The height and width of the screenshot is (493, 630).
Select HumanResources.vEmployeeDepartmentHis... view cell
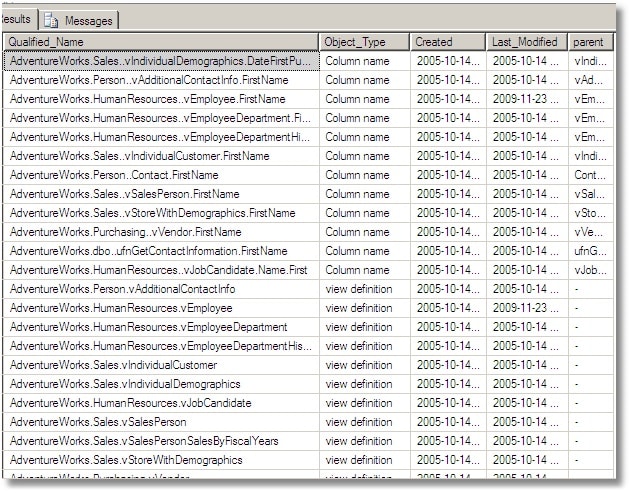click(x=161, y=346)
